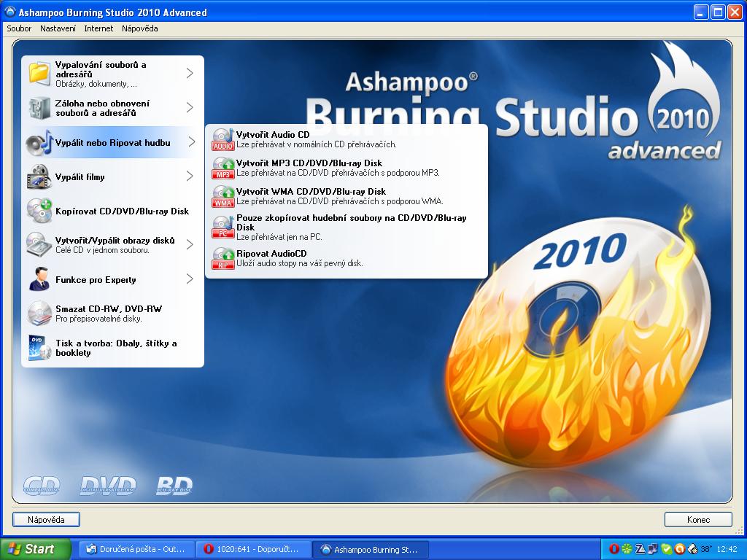Screen dimensions: 747x560
Task: Switch to the Opera 1020:641 taskbar window
Action: (253, 549)
